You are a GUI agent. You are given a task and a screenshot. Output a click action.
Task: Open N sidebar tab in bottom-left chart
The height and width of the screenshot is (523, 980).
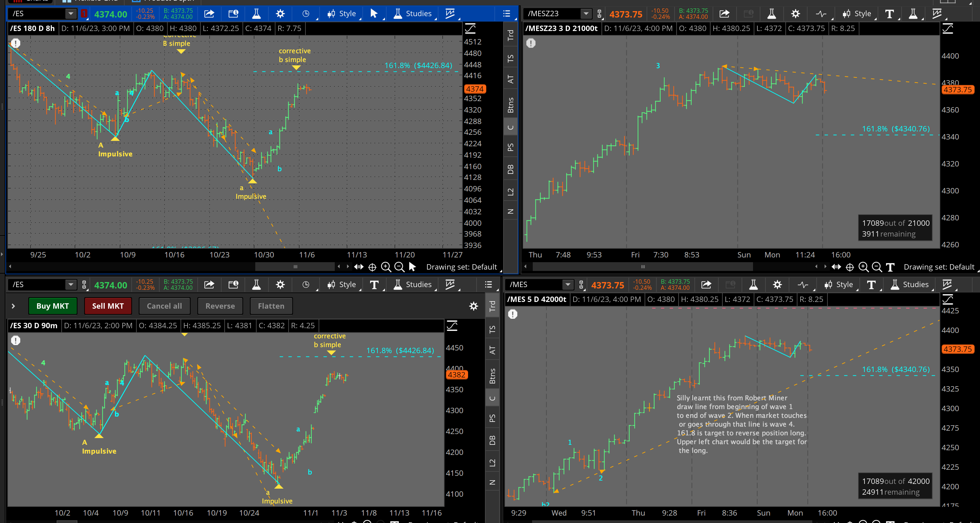click(x=492, y=482)
